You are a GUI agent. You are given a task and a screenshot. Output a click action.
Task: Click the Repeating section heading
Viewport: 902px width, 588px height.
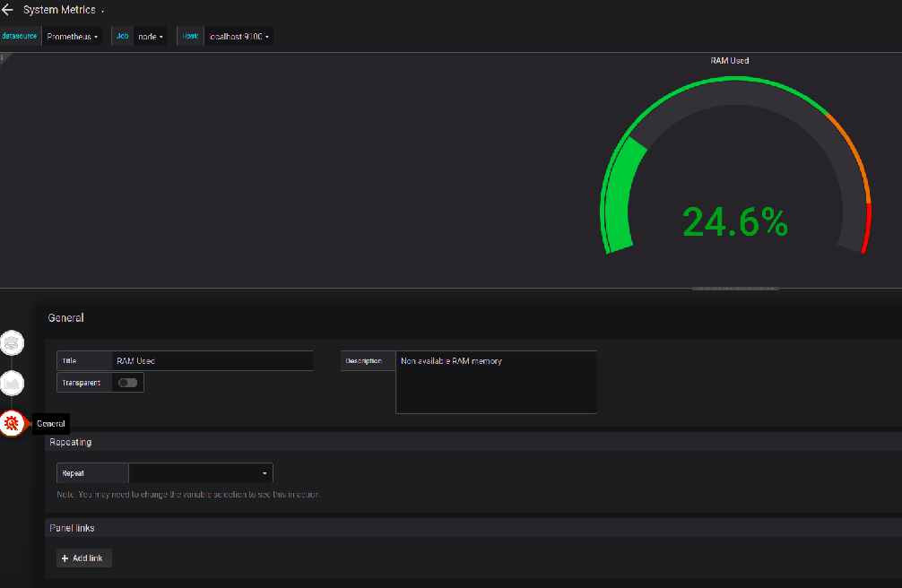(x=70, y=442)
